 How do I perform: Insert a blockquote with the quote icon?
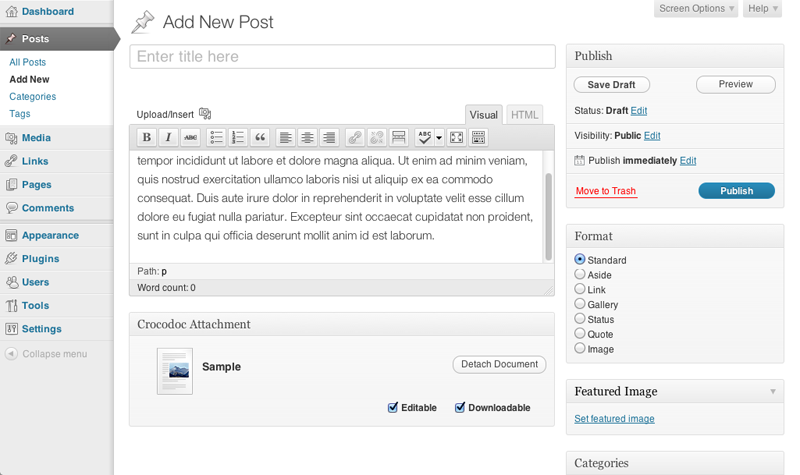click(260, 137)
